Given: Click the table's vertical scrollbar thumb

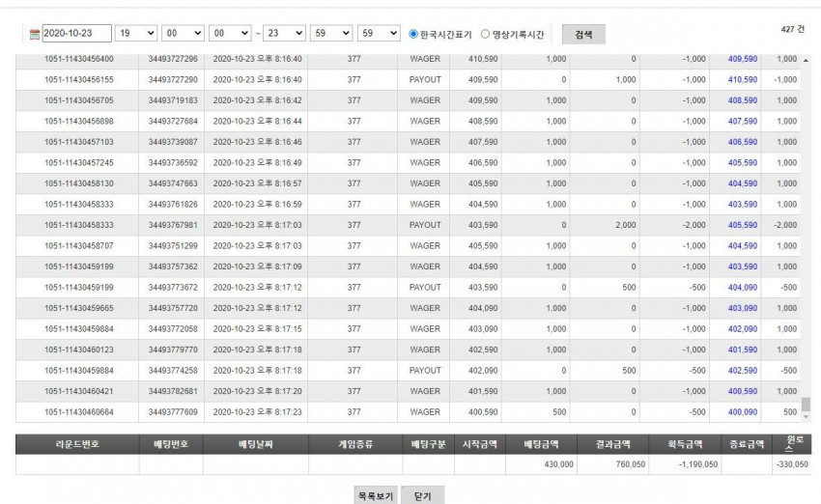Looking at the screenshot, I should point(806,404).
